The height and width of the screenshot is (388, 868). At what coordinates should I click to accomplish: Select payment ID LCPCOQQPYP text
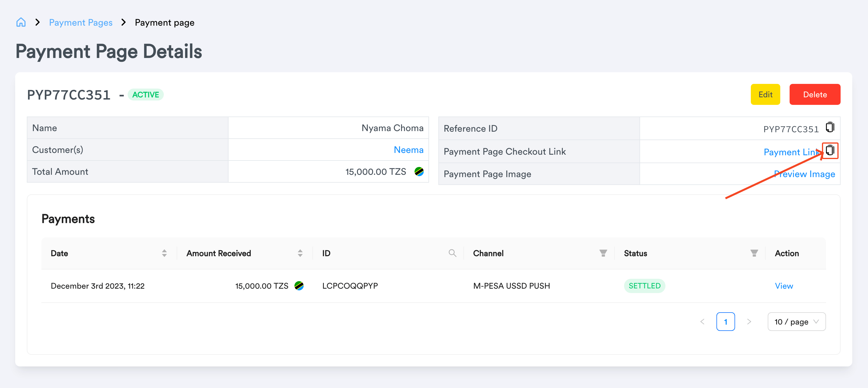[x=350, y=285]
